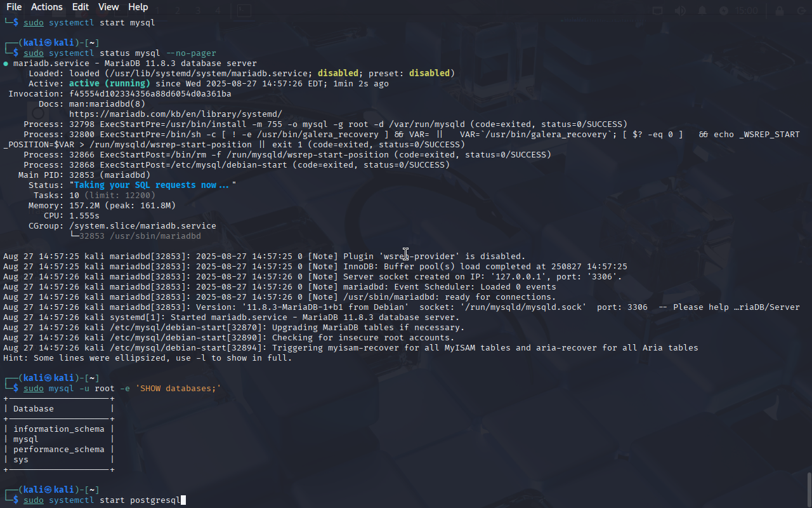
Task: Click the 'Tasks: 10 (limit: 12200)' value
Action: 112,196
